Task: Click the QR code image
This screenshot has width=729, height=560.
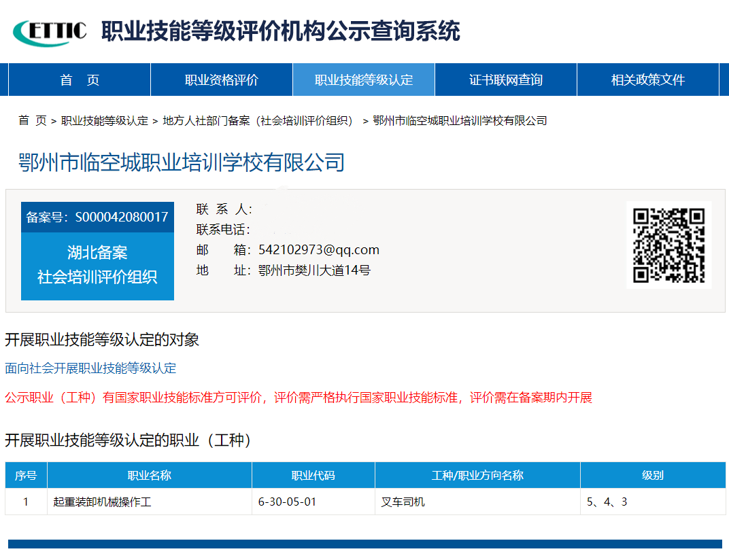Action: coord(668,245)
